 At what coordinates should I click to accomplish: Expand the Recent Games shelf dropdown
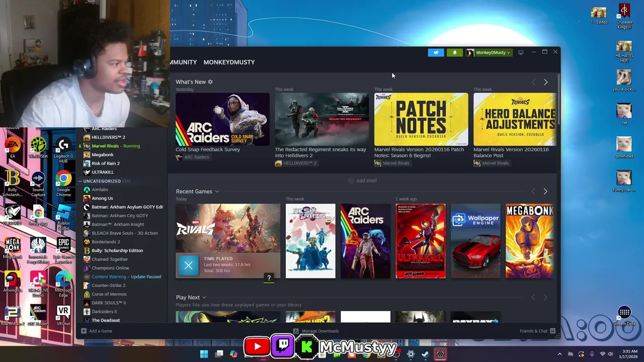(x=217, y=192)
